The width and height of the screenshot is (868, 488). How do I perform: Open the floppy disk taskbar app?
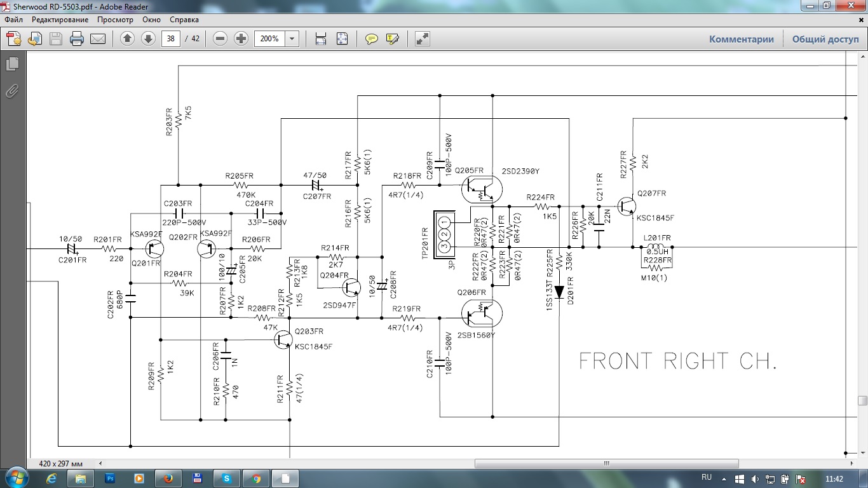click(x=198, y=478)
